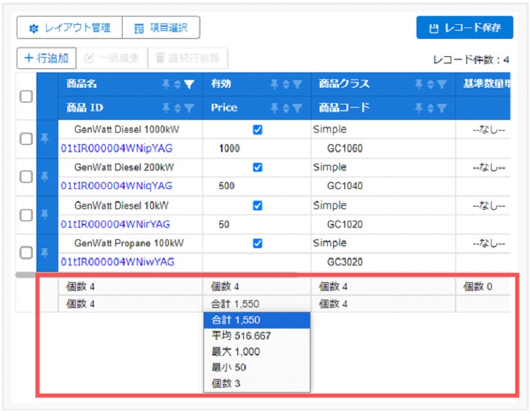Select the GenWatt Propane 100kW row checkbox
The height and width of the screenshot is (413, 532).
coord(26,253)
